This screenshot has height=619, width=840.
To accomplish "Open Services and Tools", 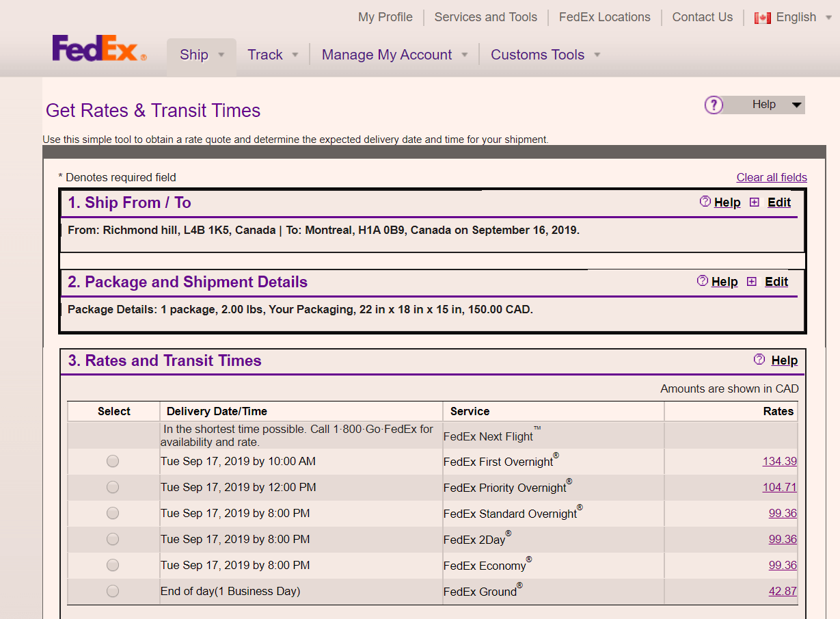I will (x=486, y=17).
